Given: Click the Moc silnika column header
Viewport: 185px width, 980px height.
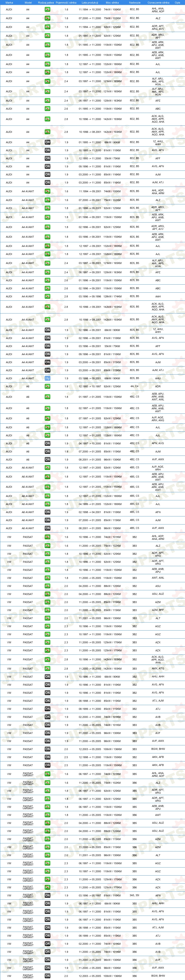Looking at the screenshot, I should click(x=112, y=2).
